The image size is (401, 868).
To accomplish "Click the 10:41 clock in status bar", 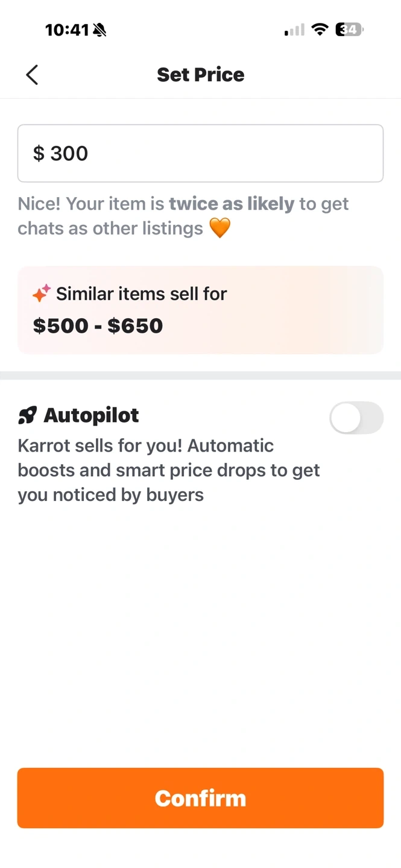I will point(67,30).
